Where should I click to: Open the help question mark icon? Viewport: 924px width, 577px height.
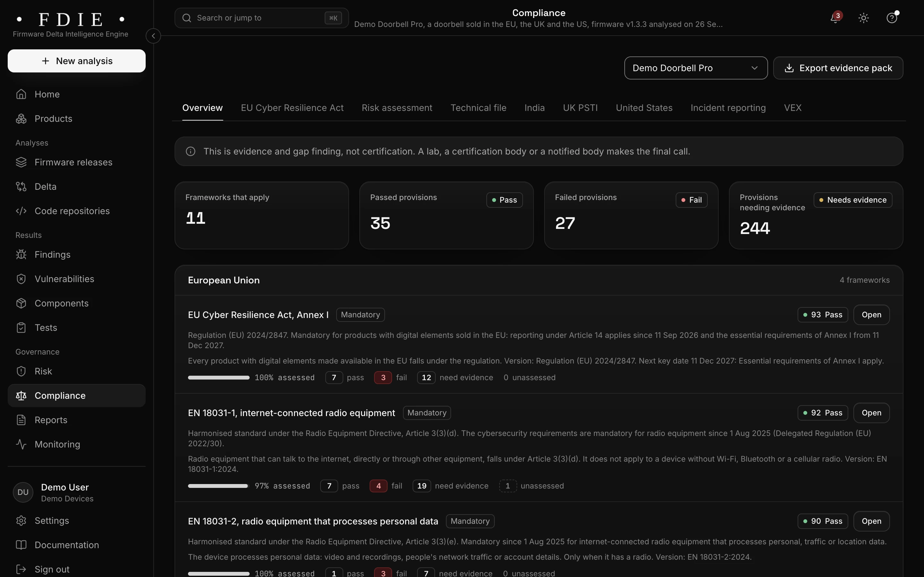(892, 18)
